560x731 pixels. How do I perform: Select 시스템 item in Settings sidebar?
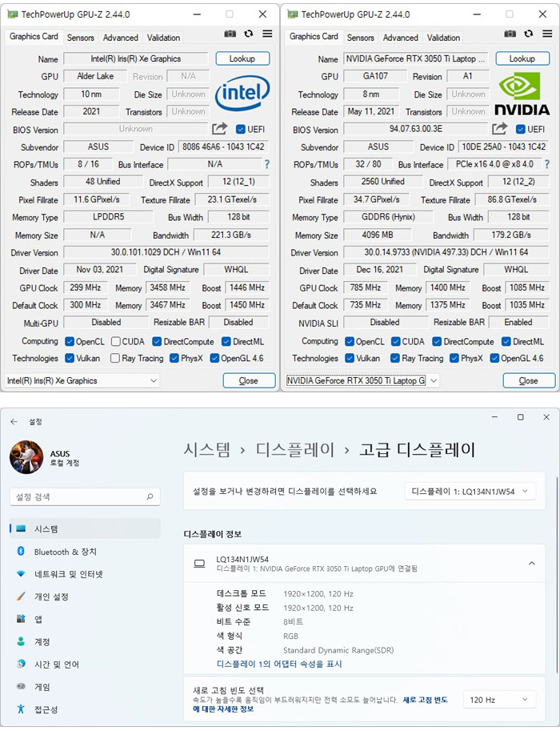click(85, 528)
